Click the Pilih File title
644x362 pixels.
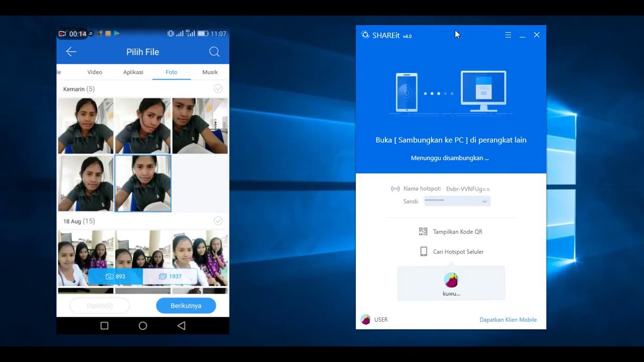[x=143, y=52]
